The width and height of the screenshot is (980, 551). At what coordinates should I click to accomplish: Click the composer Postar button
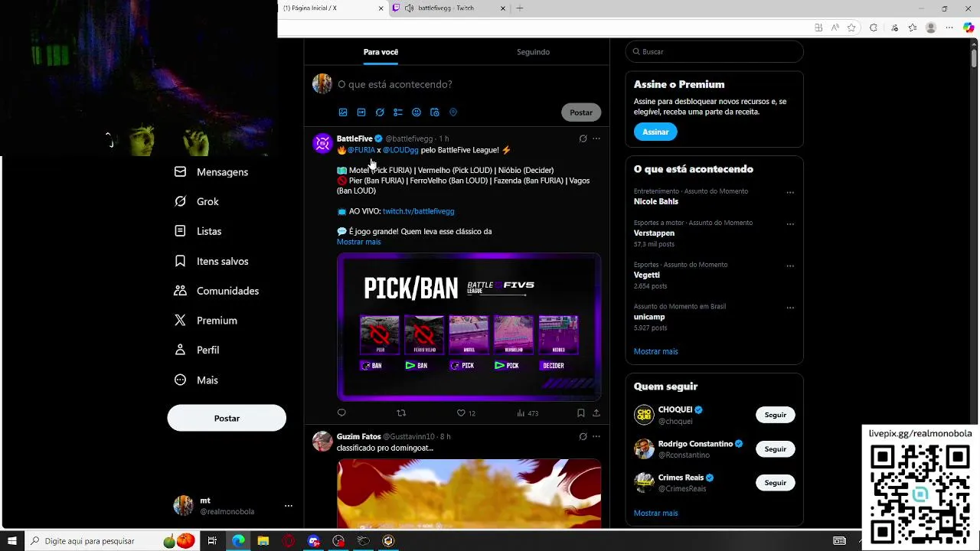581,112
